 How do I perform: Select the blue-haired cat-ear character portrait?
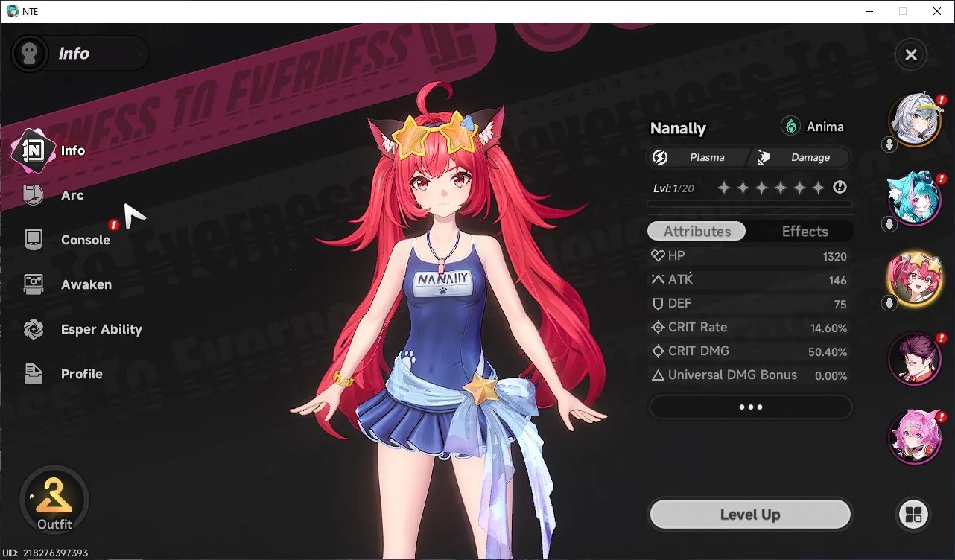(915, 199)
